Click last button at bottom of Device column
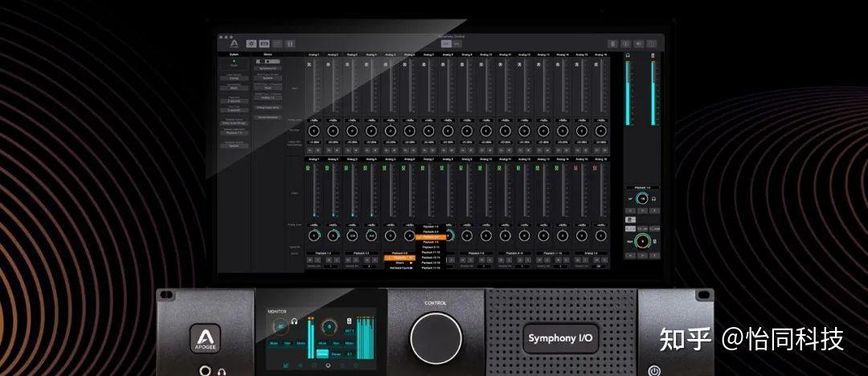Viewport: 868px width, 376px height. [269, 117]
